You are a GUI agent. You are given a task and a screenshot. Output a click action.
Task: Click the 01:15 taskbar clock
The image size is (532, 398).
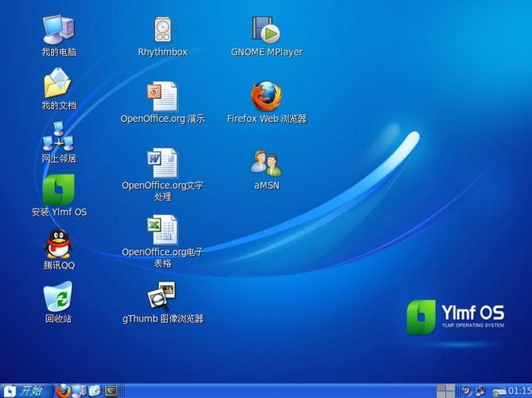coord(520,391)
